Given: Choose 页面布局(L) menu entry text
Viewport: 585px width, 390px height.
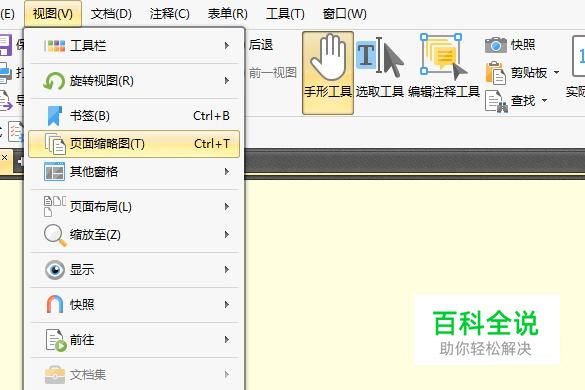Looking at the screenshot, I should (101, 206).
